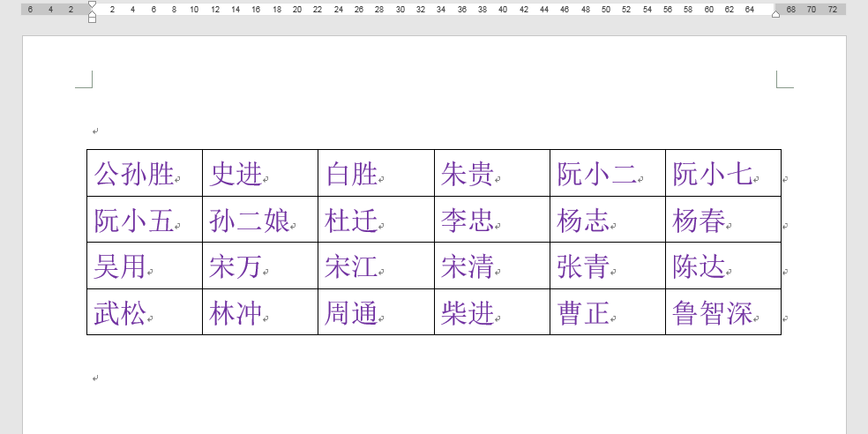This screenshot has width=868, height=434.
Task: Click the table cell containing 陈达
Action: point(723,266)
